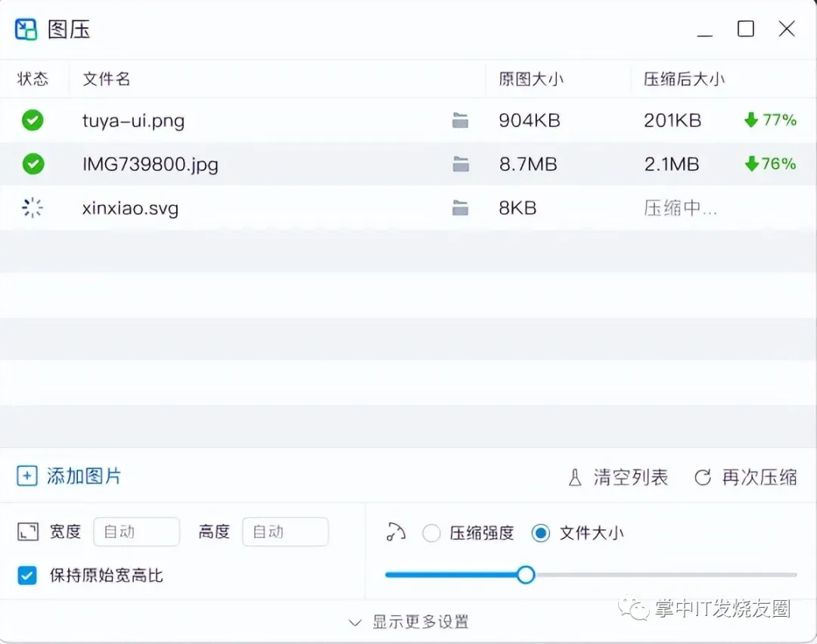Minimize the 图压 window
The image size is (817, 644).
704,34
